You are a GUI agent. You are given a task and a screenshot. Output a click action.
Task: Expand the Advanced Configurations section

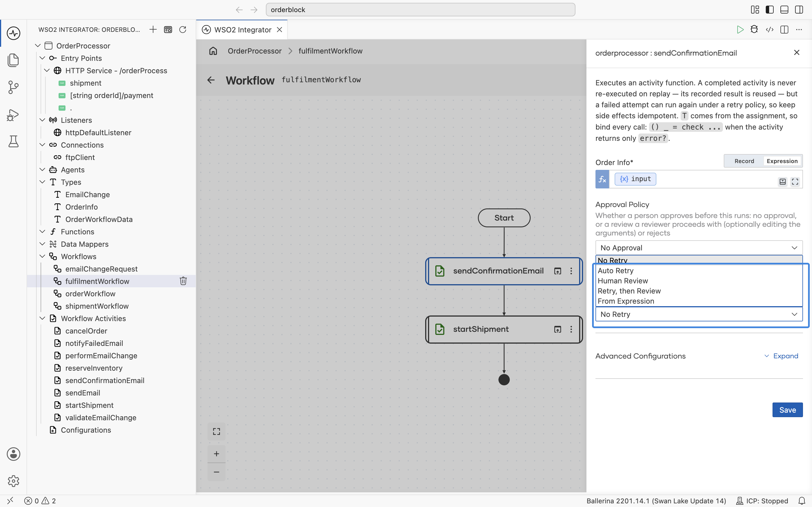[781, 356]
